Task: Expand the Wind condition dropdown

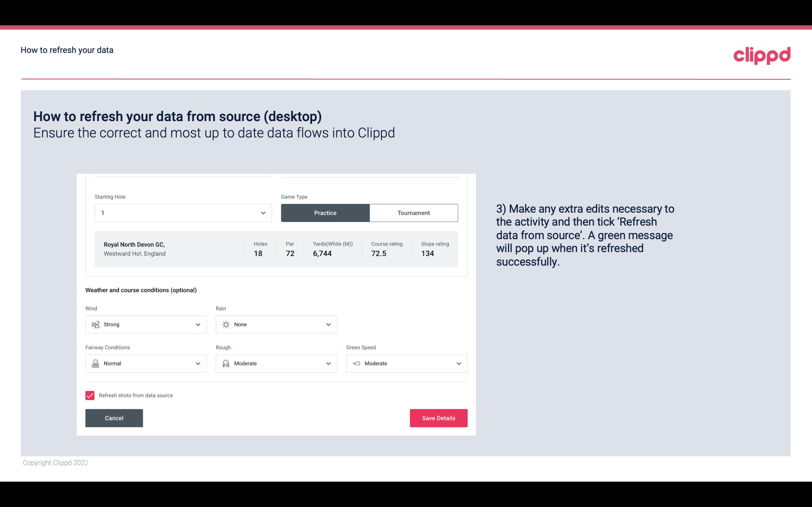Action: click(198, 324)
